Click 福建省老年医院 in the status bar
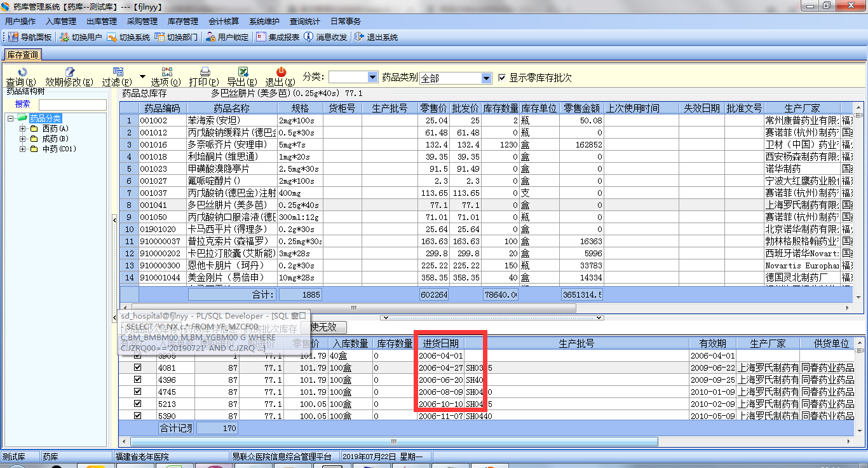Image resolution: width=868 pixels, height=468 pixels. click(x=142, y=456)
